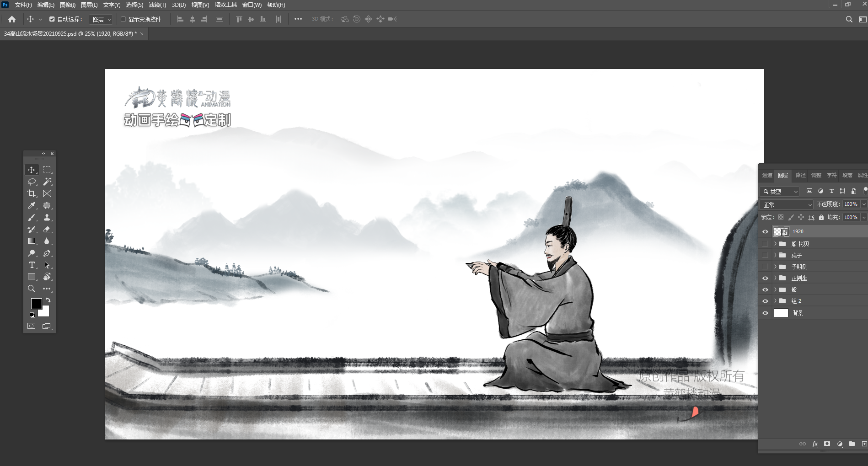Viewport: 868px width, 466px height.
Task: Show the 子期侧 group
Action: (x=765, y=267)
